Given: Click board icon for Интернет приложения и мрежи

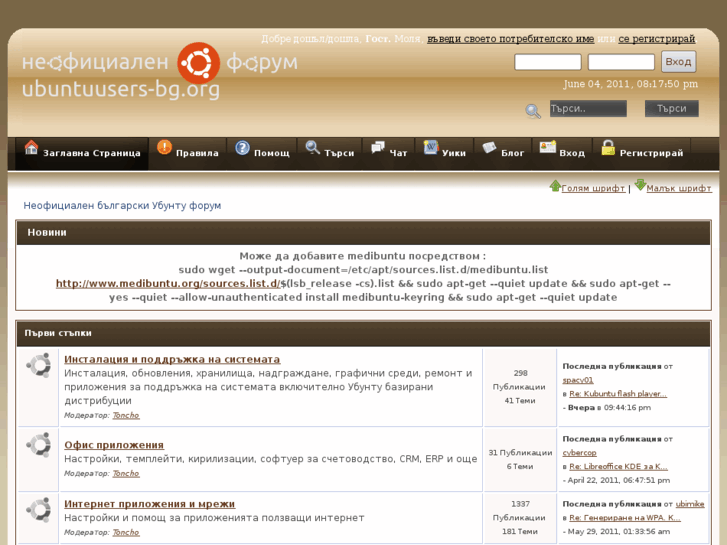Looking at the screenshot, I should pos(38,509).
